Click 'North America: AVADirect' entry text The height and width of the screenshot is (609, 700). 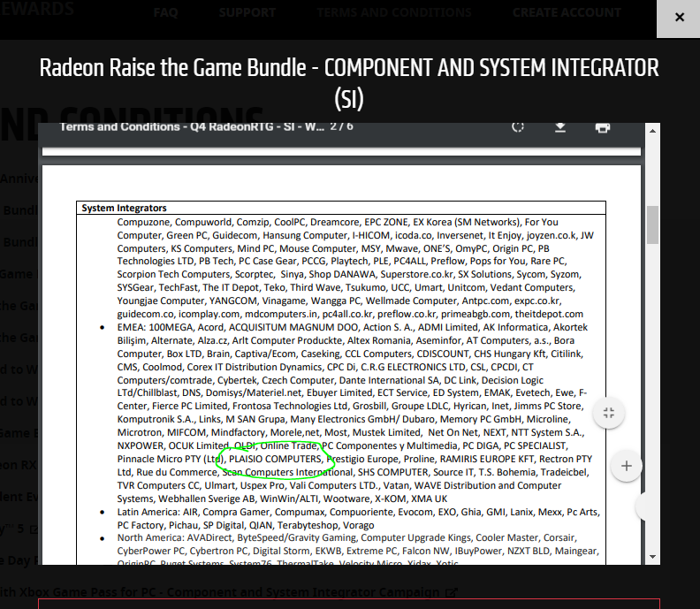tap(174, 537)
